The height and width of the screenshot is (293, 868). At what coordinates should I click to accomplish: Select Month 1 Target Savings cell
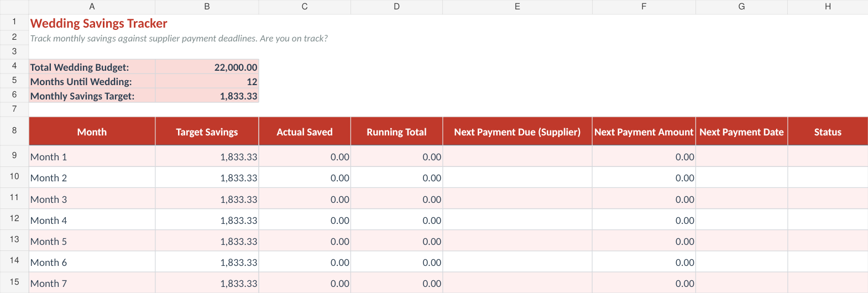(x=207, y=156)
